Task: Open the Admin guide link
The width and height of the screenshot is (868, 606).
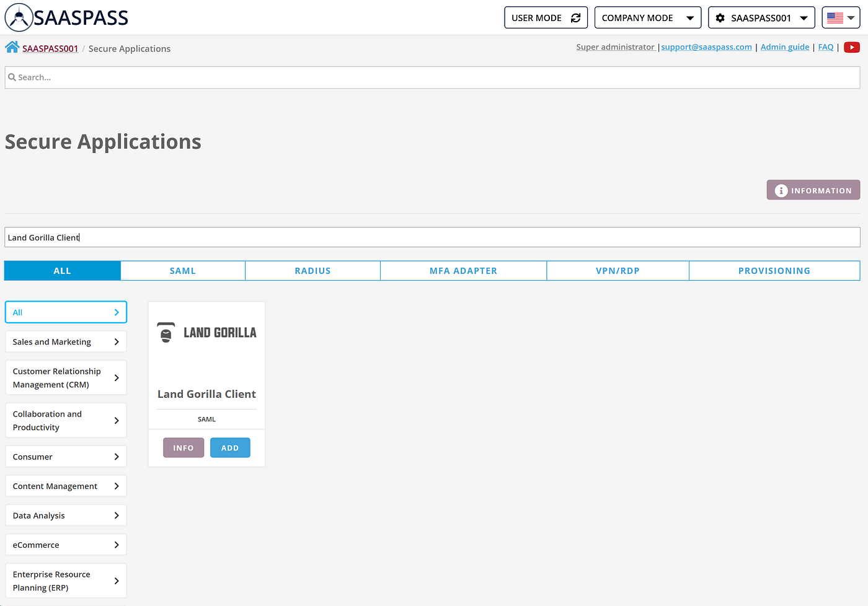Action: click(x=785, y=47)
